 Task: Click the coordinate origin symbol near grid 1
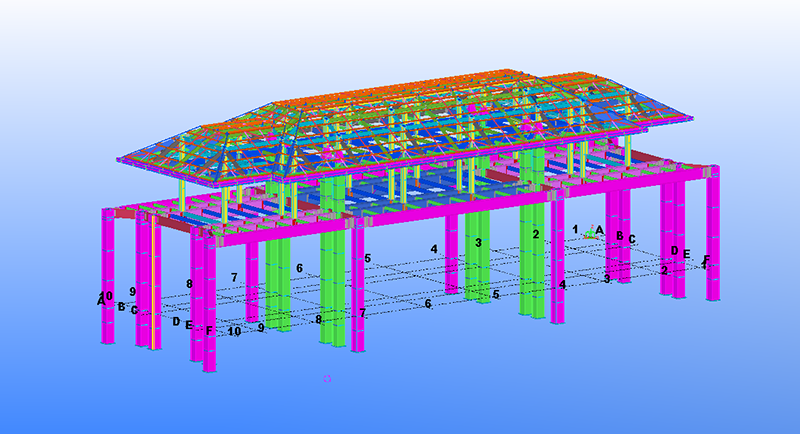pyautogui.click(x=589, y=233)
